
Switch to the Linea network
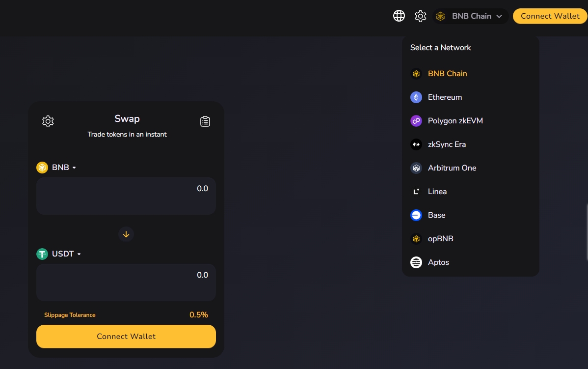[437, 192]
